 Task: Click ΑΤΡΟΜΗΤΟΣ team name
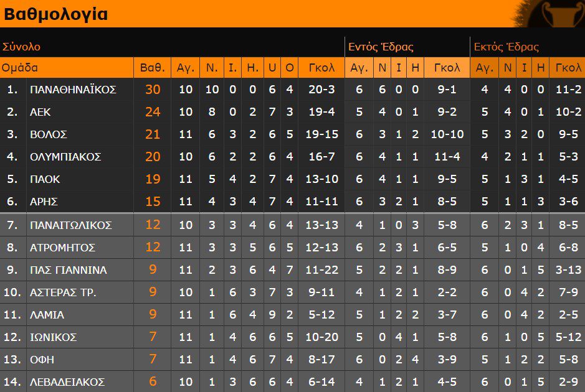(63, 248)
